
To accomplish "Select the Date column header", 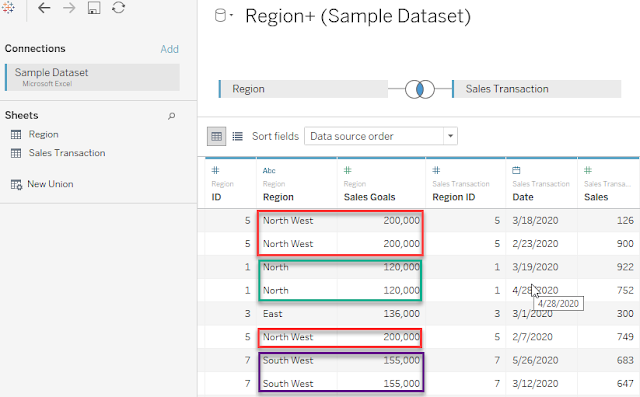I will pos(523,197).
